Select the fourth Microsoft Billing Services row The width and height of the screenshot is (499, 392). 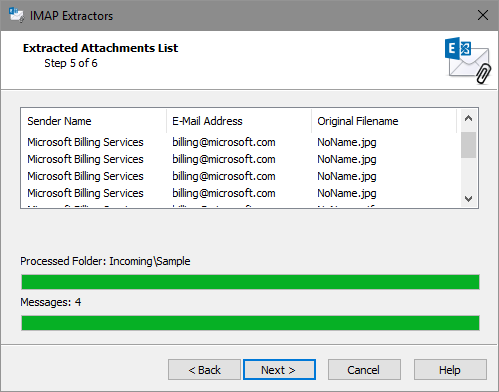(241, 193)
